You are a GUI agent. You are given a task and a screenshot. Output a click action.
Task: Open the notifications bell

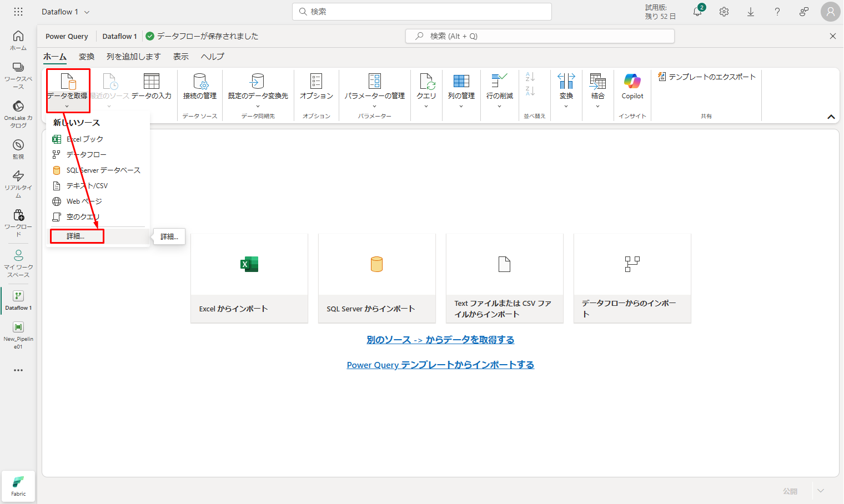[x=697, y=12]
